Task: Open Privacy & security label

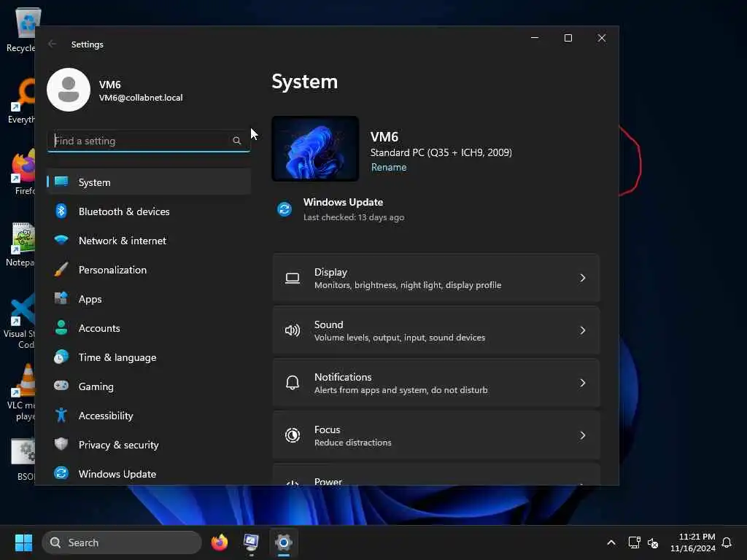Action: (118, 445)
